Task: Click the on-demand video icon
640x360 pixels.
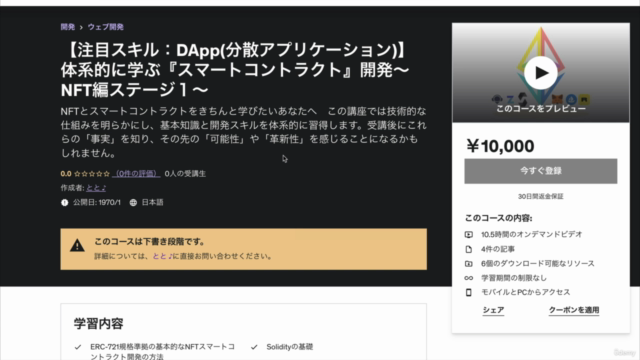Action: click(x=469, y=235)
